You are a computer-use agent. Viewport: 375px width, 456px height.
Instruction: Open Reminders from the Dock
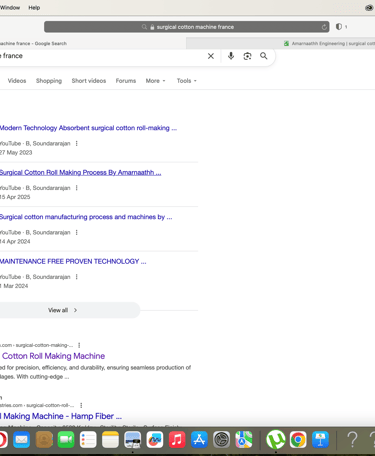(x=88, y=440)
